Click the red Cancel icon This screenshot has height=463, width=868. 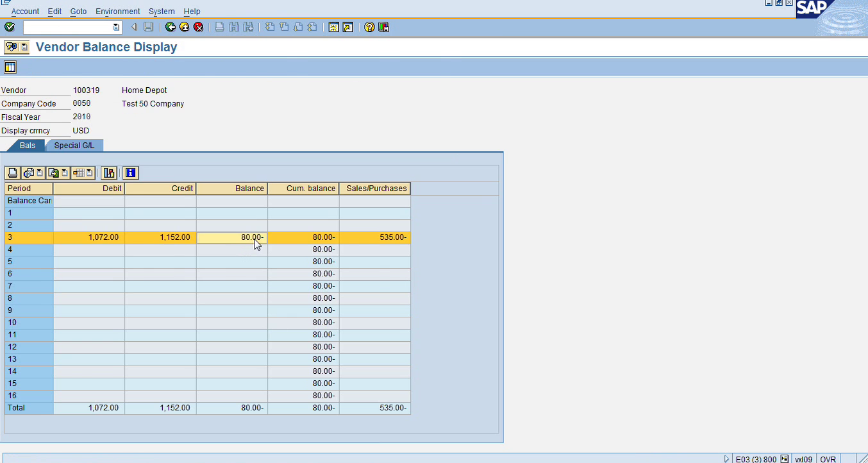point(198,27)
